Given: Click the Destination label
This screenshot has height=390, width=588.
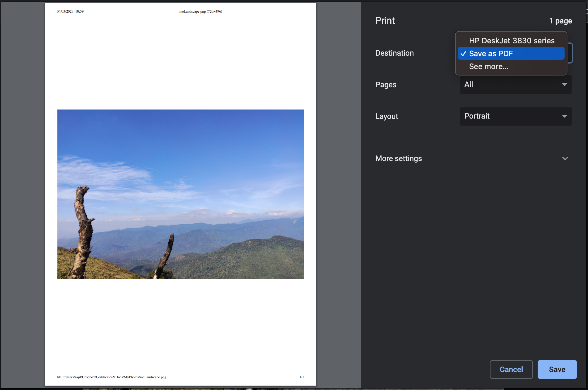Looking at the screenshot, I should pos(394,53).
